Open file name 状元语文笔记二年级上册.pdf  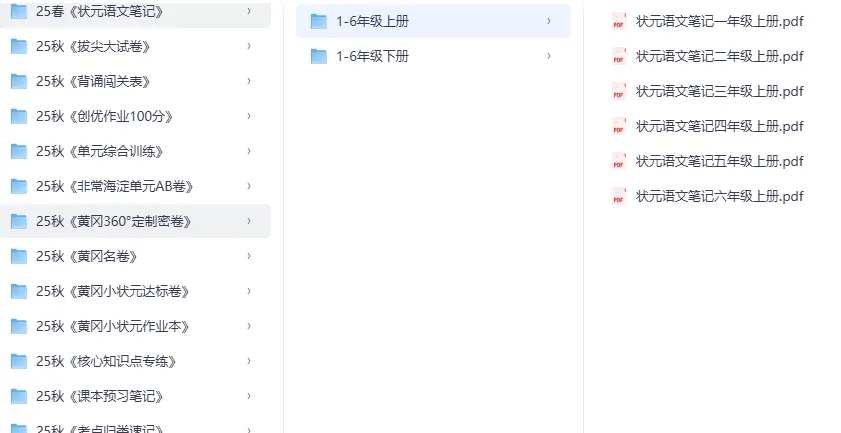pyautogui.click(x=720, y=56)
